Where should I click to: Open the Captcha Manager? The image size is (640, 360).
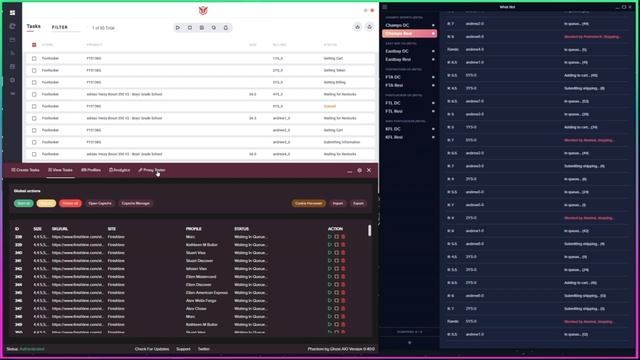pos(136,203)
